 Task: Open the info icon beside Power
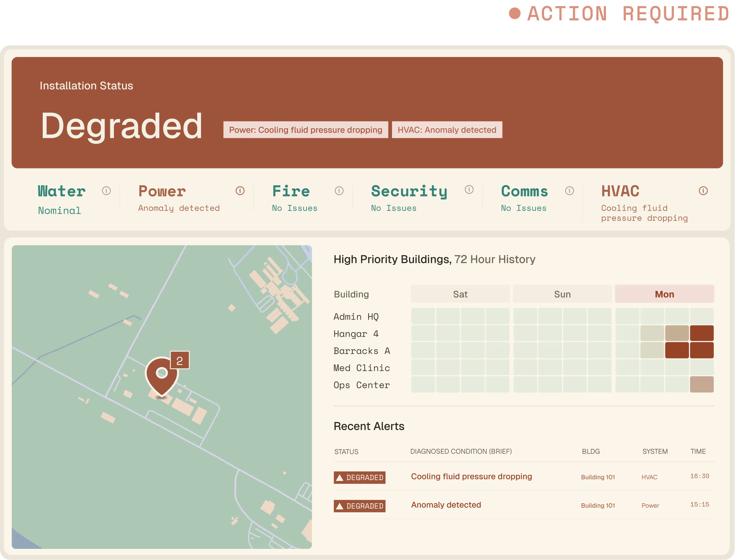coord(240,191)
